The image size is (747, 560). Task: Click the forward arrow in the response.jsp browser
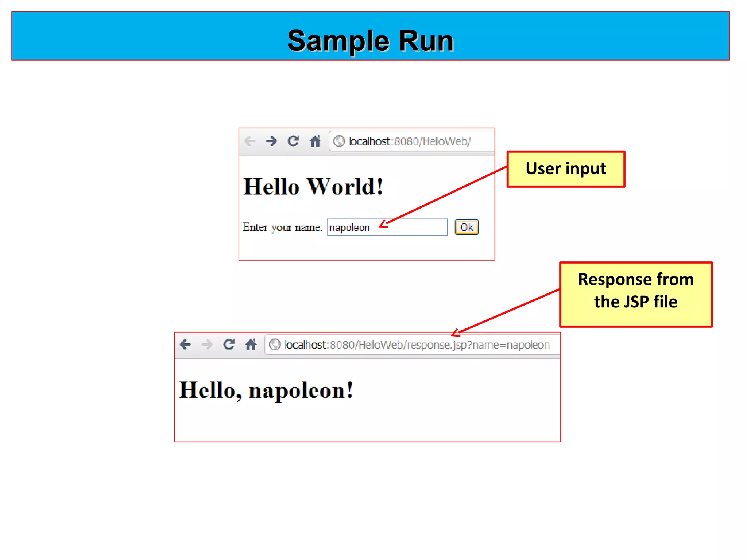point(207,345)
